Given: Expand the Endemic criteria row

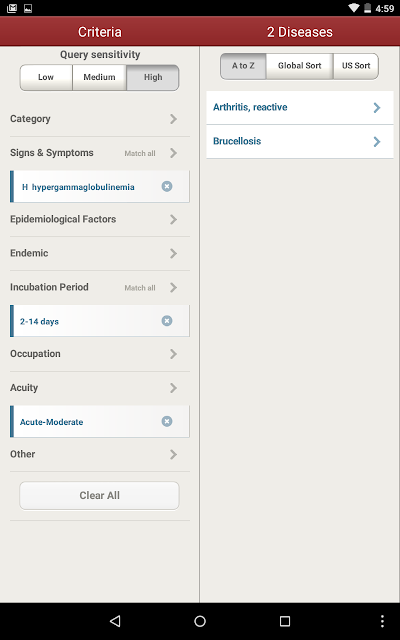Looking at the screenshot, I should point(100,253).
